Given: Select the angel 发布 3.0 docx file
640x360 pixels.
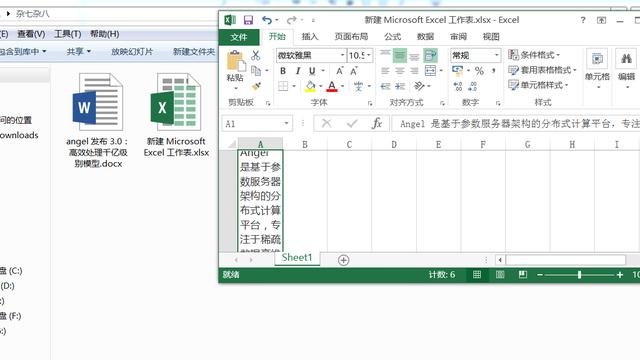Looking at the screenshot, I should 98,120.
